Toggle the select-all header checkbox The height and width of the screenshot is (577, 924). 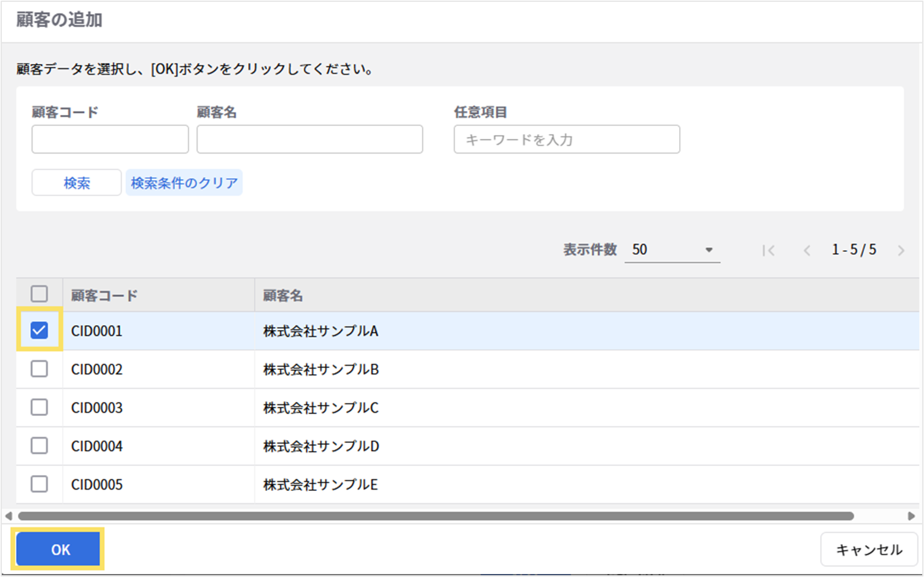point(39,294)
